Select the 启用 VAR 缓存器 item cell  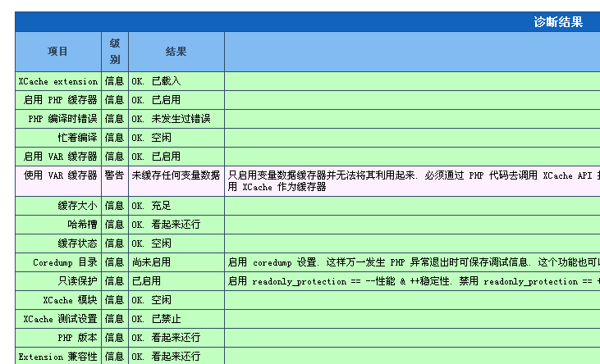point(60,157)
